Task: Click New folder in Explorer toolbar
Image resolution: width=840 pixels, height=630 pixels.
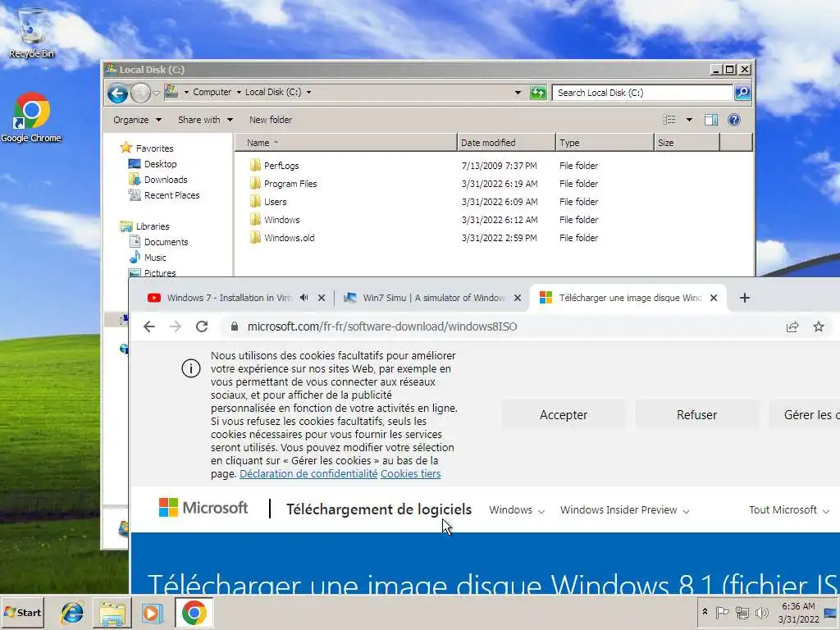Action: pos(271,120)
